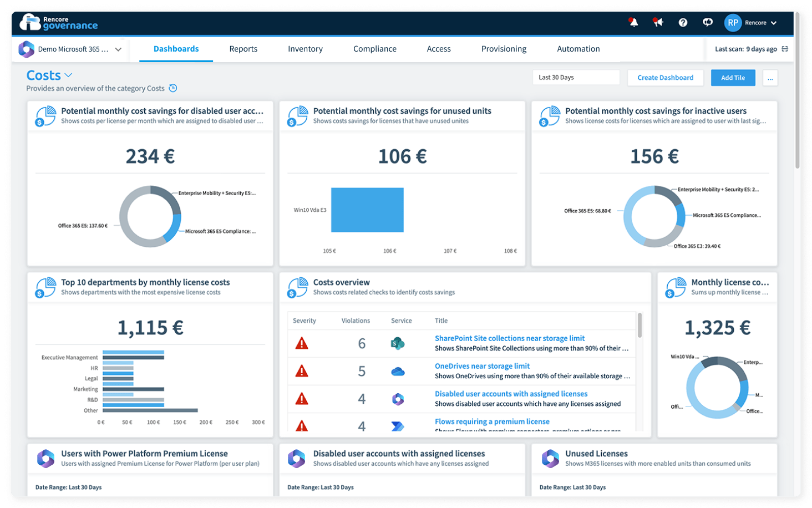Click the Microsoft 365 tenant icon
The width and height of the screenshot is (812, 508).
[26, 49]
